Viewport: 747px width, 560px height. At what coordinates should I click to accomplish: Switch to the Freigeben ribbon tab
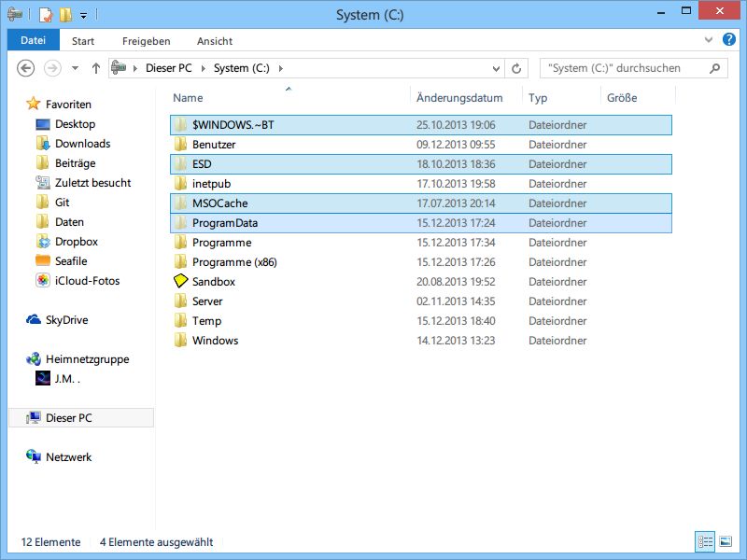(x=147, y=41)
